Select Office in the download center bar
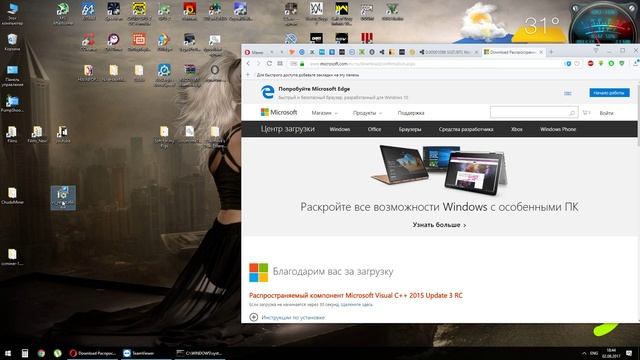This screenshot has height=360, width=640. pyautogui.click(x=374, y=129)
